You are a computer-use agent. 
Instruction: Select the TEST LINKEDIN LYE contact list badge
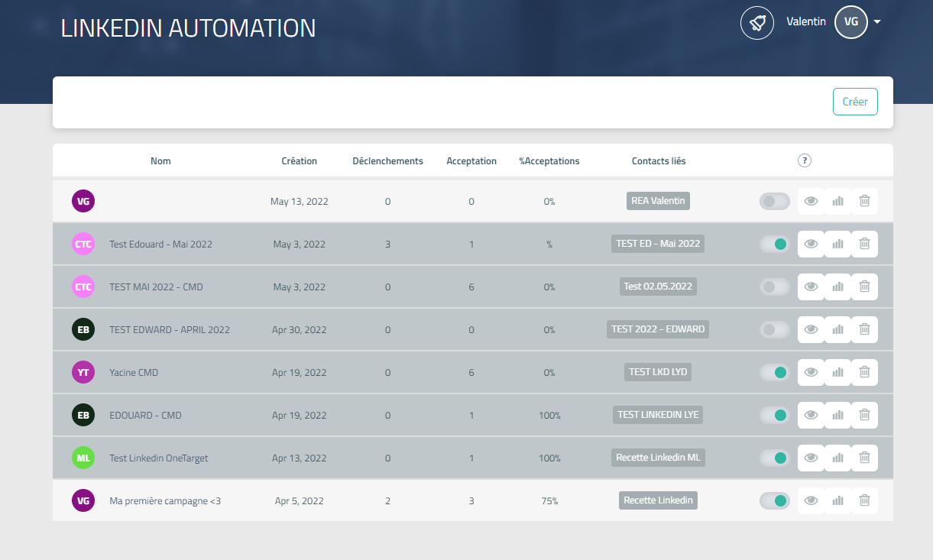[x=658, y=415]
